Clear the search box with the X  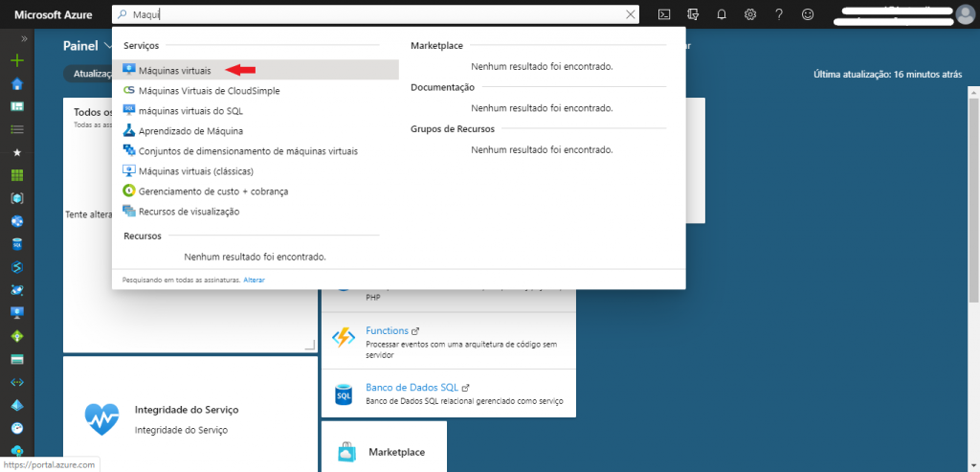pos(631,14)
